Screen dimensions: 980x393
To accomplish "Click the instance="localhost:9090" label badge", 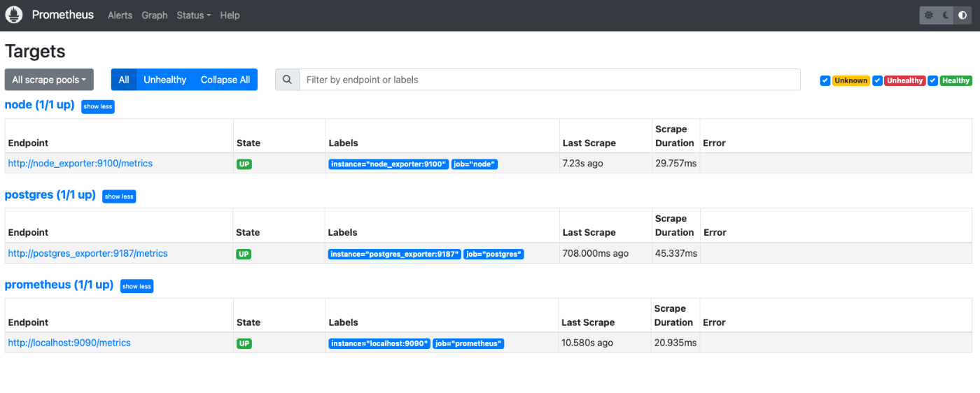I will click(x=379, y=344).
